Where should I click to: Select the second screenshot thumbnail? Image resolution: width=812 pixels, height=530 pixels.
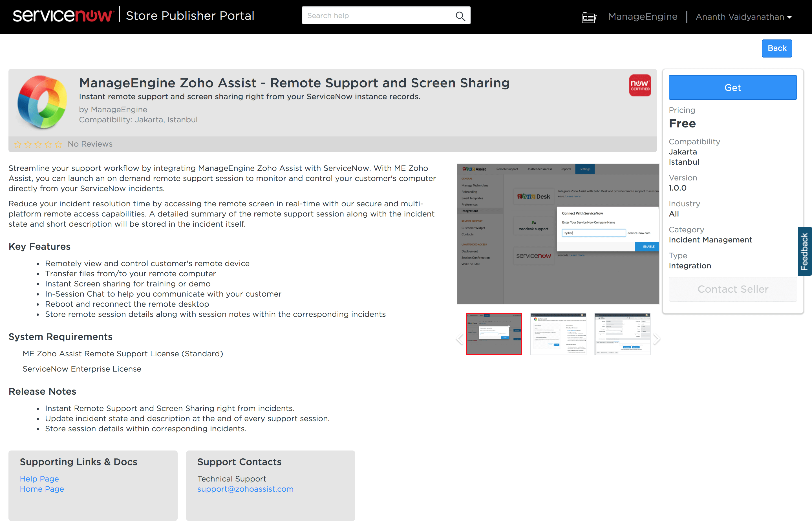558,334
